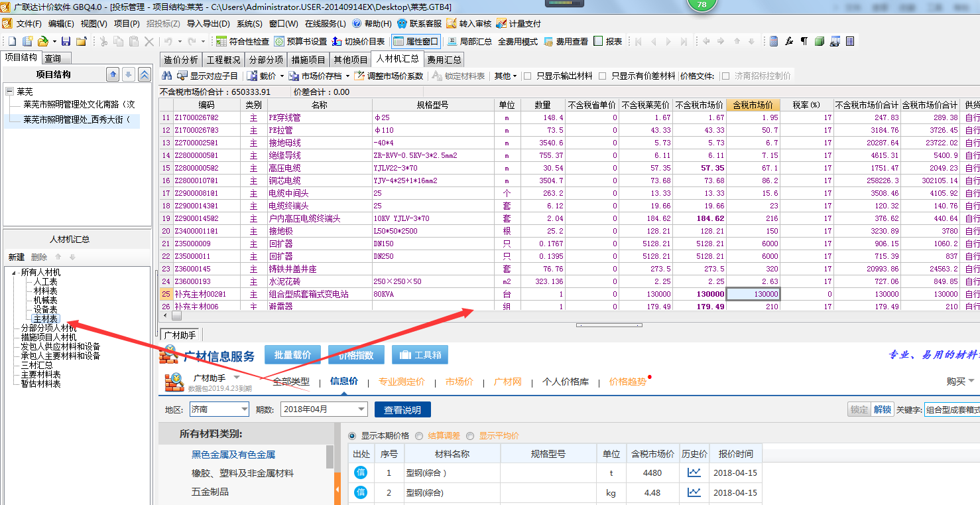This screenshot has width=980, height=505.
Task: Switch to 费用汇总 tab
Action: pyautogui.click(x=444, y=60)
